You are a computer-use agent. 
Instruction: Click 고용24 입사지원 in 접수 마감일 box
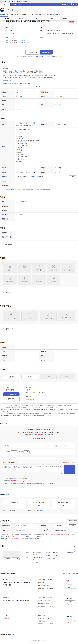11,394
